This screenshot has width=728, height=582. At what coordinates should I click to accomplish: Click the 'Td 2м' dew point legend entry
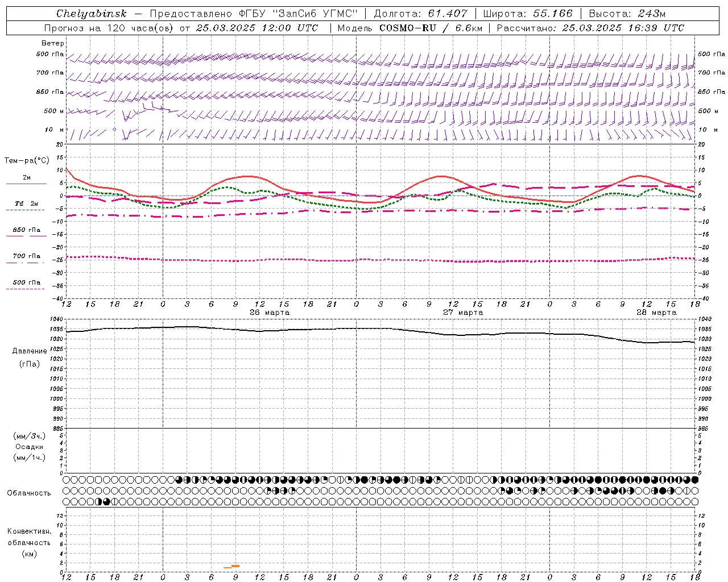click(x=27, y=203)
